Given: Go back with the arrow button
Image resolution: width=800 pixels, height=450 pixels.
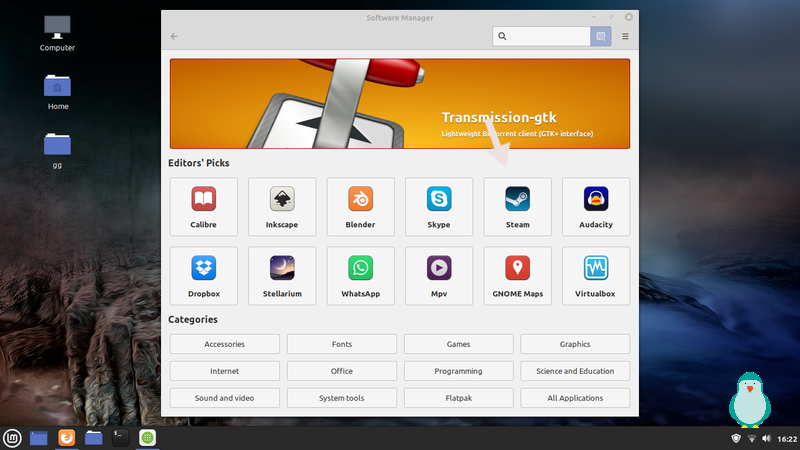Looking at the screenshot, I should pyautogui.click(x=174, y=36).
